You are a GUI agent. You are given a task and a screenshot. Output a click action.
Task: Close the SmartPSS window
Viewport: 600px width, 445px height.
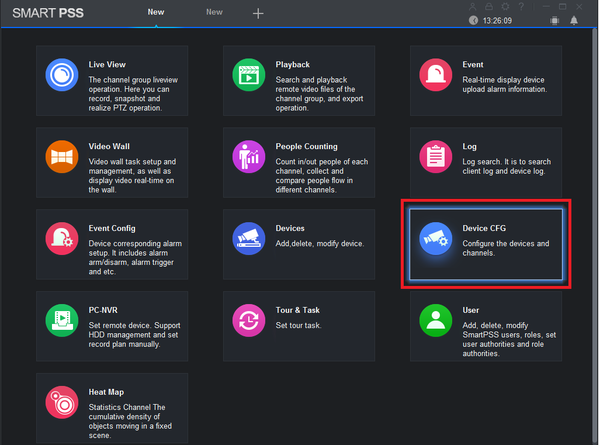[579, 7]
